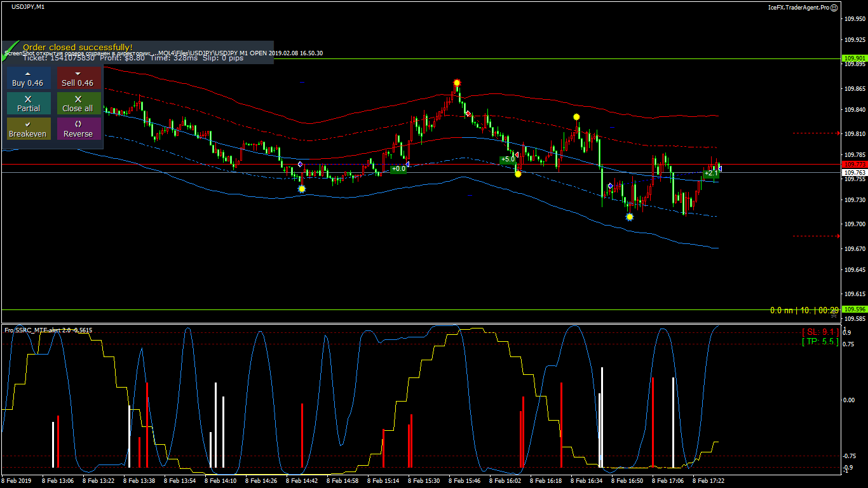868x488 pixels.
Task: Click the 0.0 nn | 10. | 00:29 status text
Action: coord(804,310)
